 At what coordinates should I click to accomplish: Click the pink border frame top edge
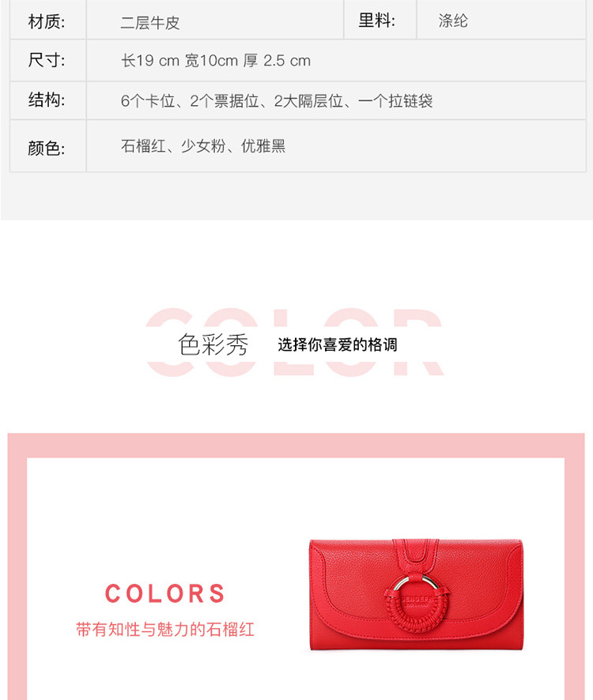[x=296, y=445]
